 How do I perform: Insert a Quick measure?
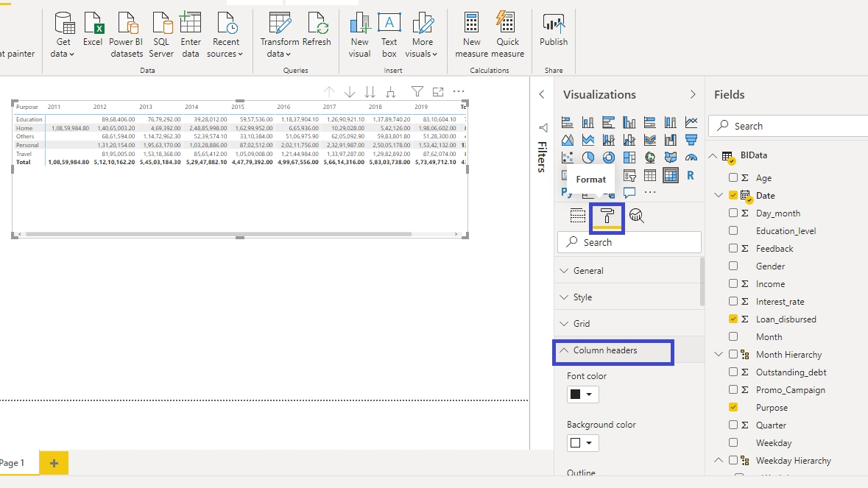pos(507,35)
